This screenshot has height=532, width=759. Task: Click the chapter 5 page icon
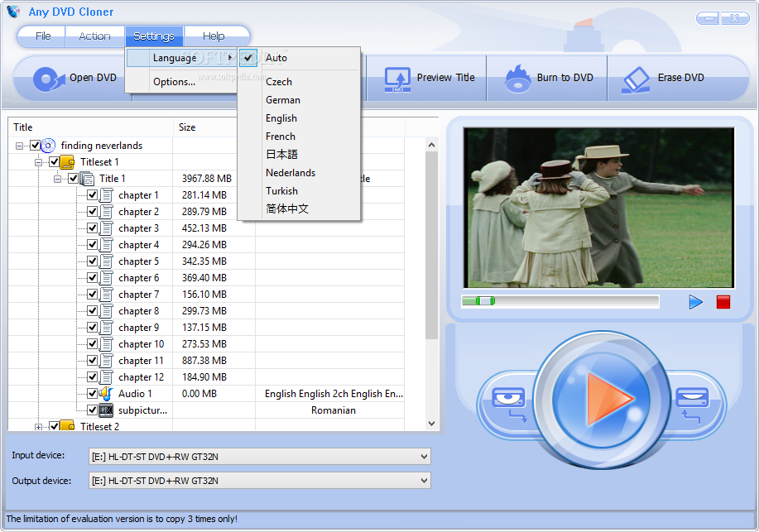106,261
